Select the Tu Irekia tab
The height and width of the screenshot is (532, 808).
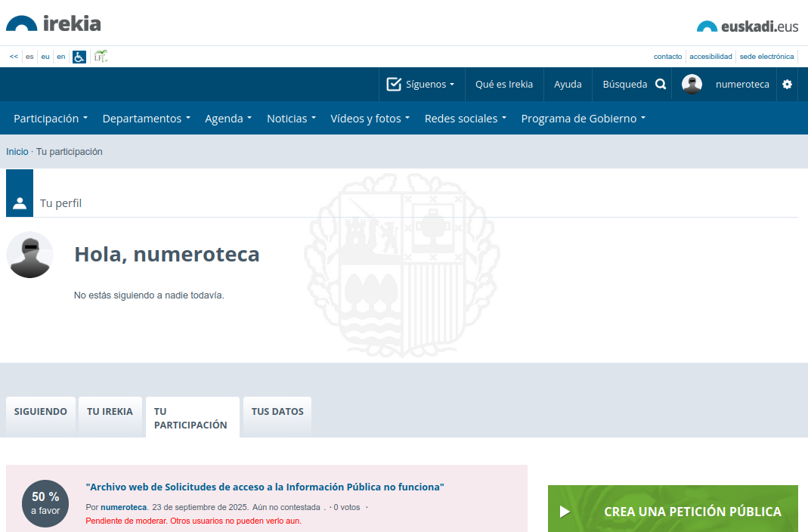pyautogui.click(x=110, y=412)
